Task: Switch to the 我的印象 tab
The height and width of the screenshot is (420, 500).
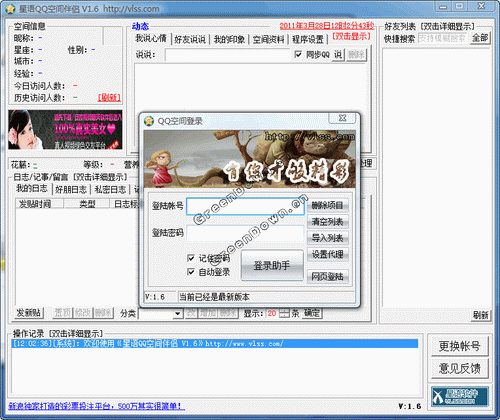Action: (x=229, y=39)
